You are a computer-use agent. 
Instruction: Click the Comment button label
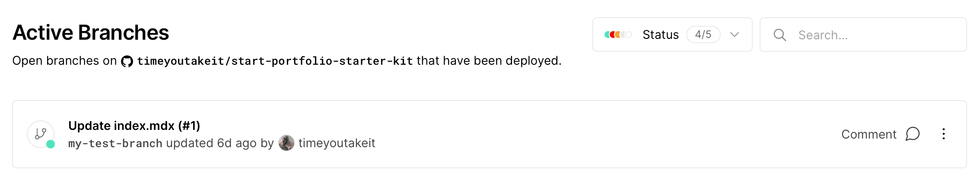869,134
